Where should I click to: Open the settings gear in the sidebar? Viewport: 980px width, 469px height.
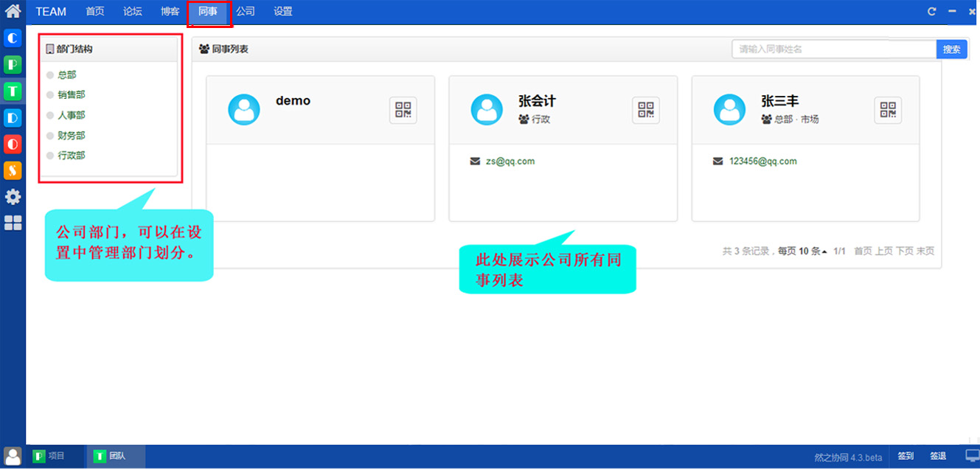pyautogui.click(x=13, y=197)
